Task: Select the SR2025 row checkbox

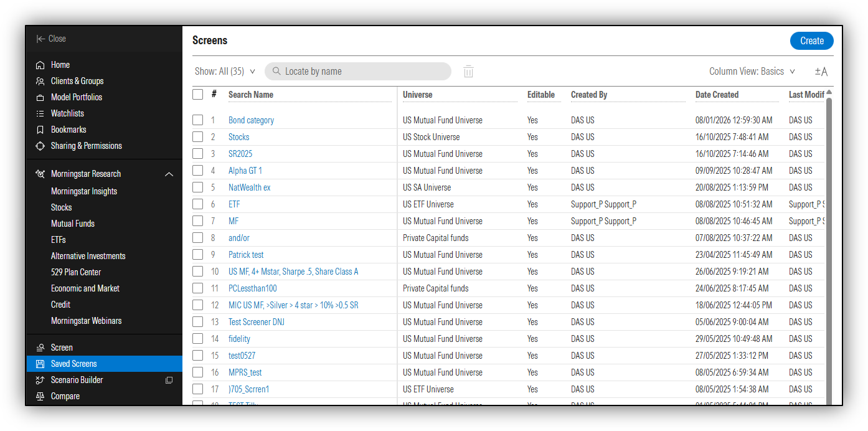Action: [198, 154]
